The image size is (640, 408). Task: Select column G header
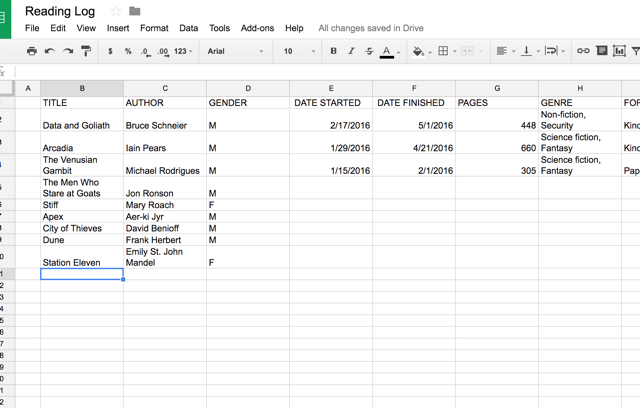[x=497, y=89]
